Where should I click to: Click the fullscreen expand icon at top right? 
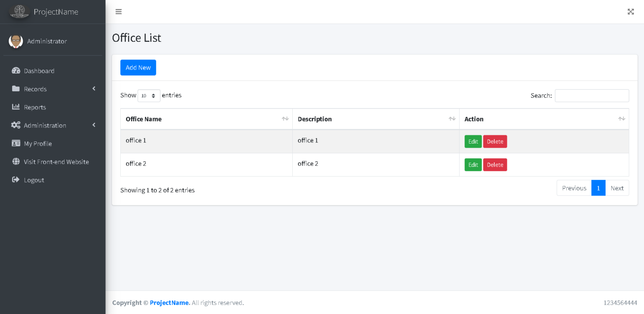[631, 12]
